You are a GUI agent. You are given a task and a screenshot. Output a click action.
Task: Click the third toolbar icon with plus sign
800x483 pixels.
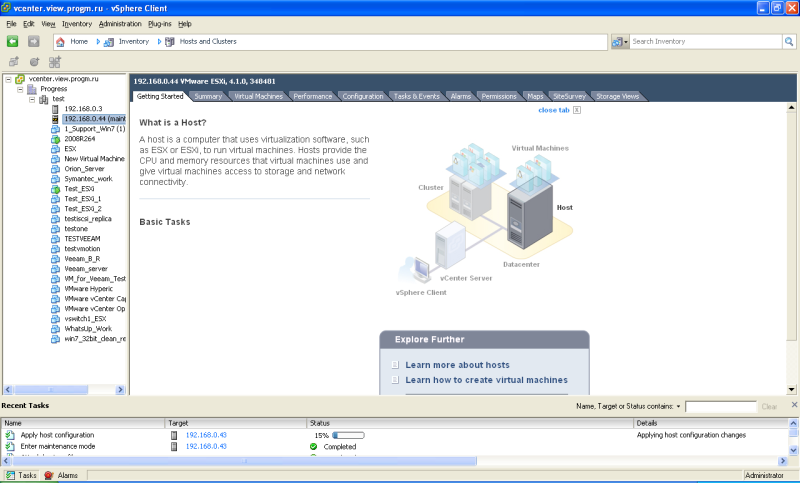coord(55,62)
